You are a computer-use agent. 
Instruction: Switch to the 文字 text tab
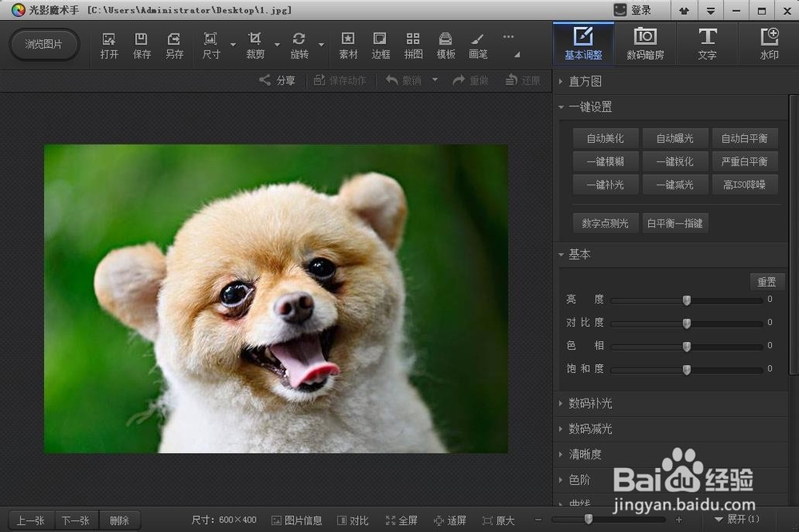click(x=707, y=44)
